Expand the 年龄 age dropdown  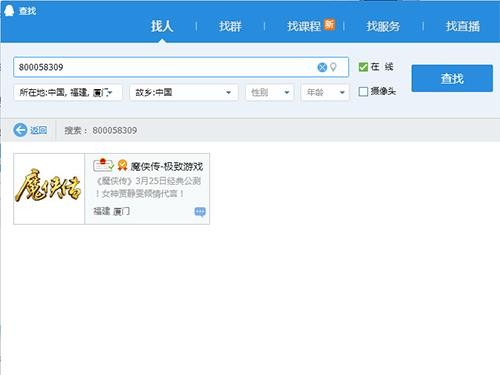[x=325, y=92]
